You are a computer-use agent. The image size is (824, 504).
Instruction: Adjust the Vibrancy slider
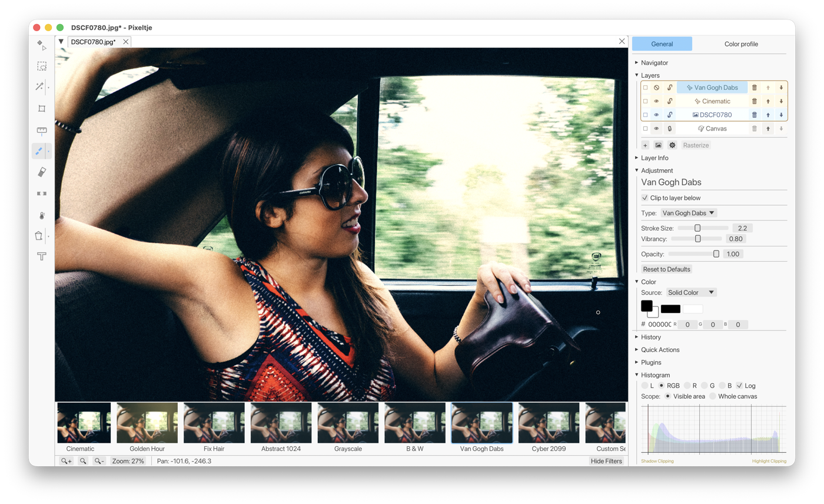696,239
